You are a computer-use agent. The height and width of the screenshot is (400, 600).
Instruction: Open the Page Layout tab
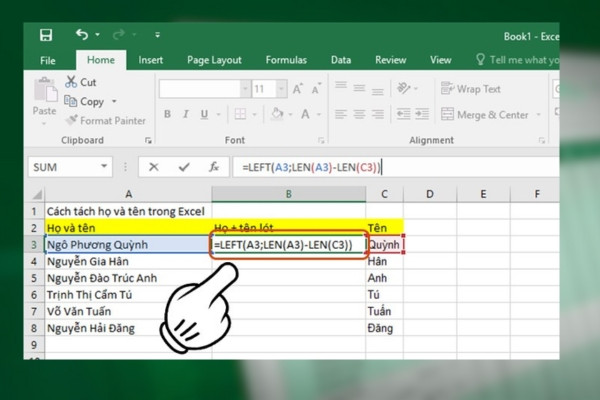pos(214,60)
